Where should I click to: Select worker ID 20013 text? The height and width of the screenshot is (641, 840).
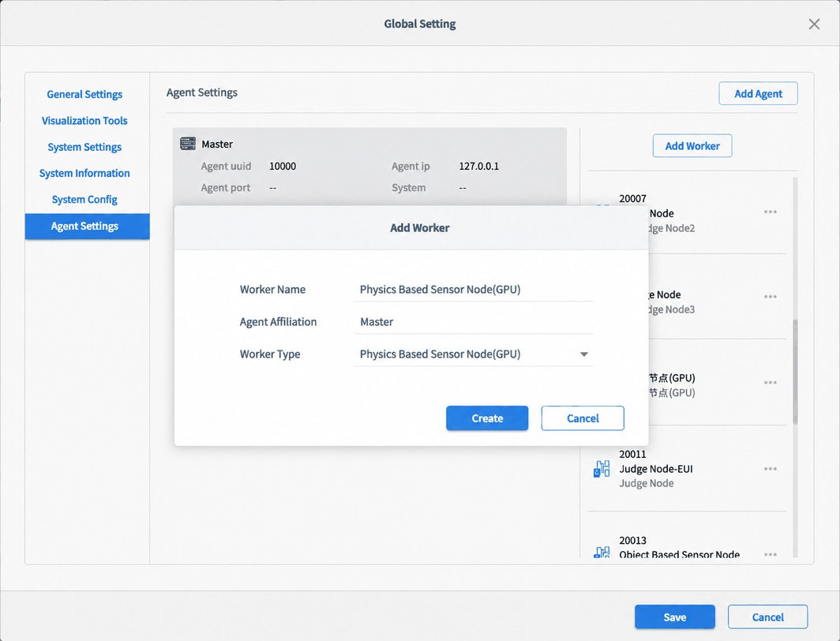632,540
